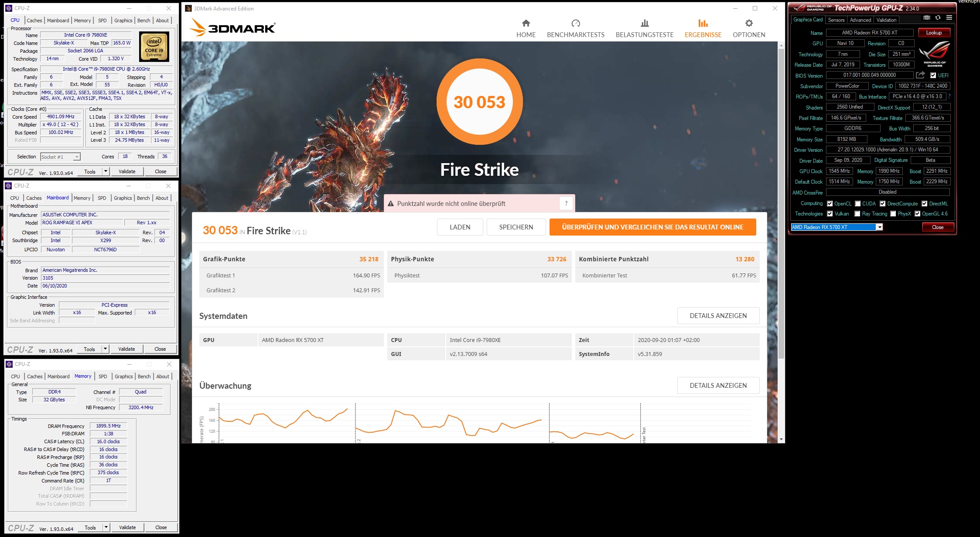Click the Lookup button in GPU-Z
The width and height of the screenshot is (980, 537).
[x=934, y=33]
